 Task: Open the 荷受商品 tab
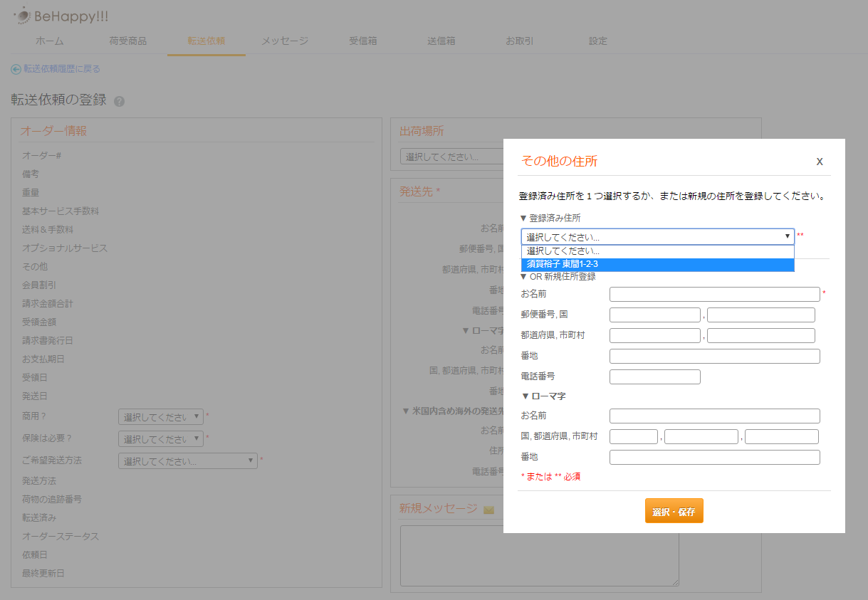click(x=128, y=41)
